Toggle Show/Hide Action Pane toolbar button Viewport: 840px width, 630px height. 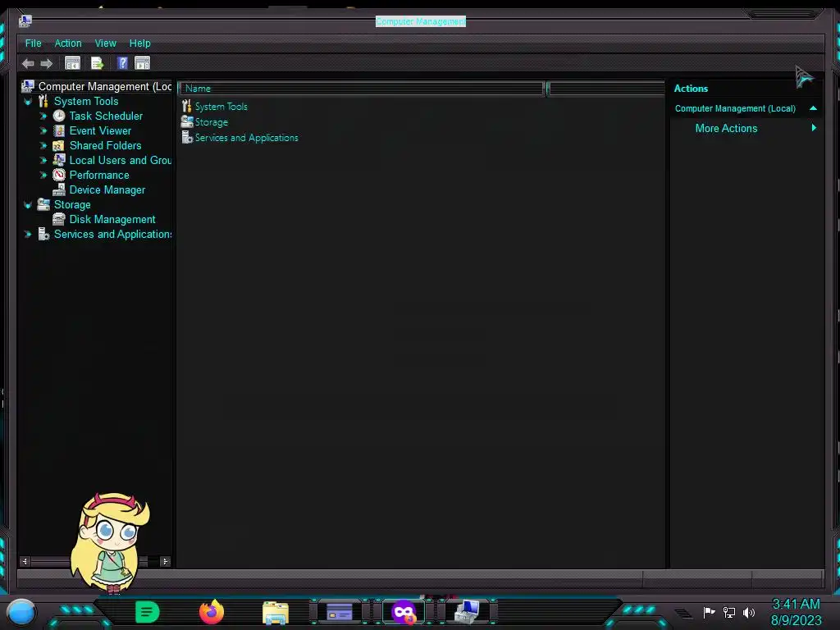(x=142, y=63)
